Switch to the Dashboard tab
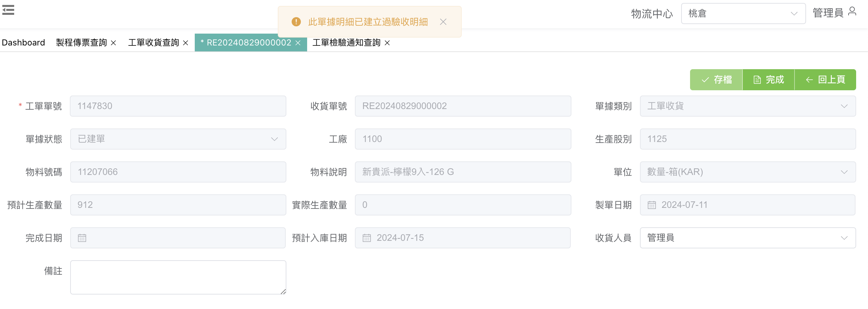The height and width of the screenshot is (309, 868). pyautogui.click(x=23, y=43)
